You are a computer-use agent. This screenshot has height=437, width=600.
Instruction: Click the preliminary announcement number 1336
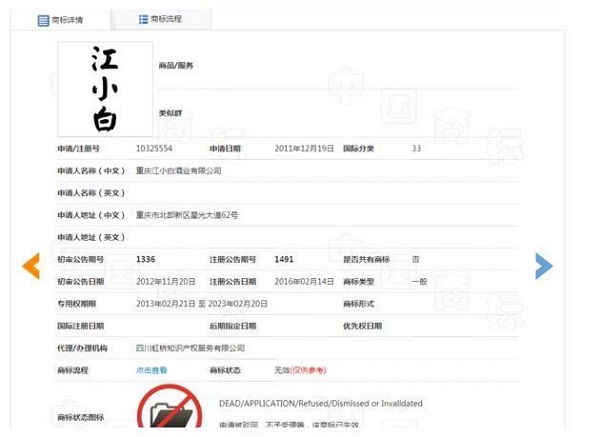tap(146, 259)
